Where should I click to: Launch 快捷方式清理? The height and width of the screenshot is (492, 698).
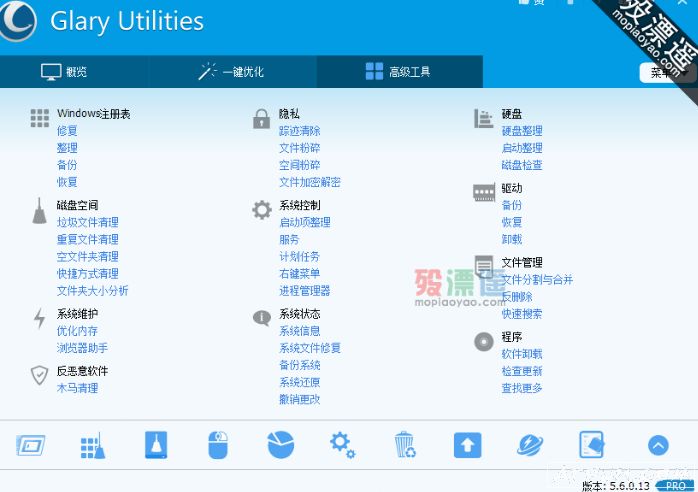(88, 273)
